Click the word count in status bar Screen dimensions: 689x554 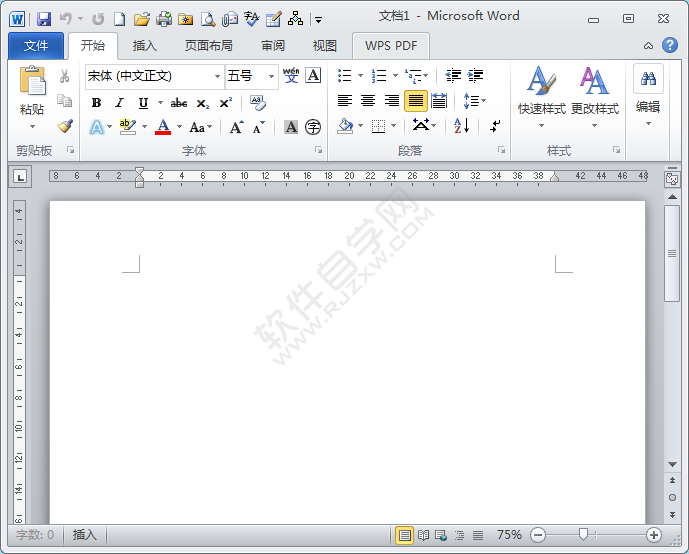(36, 535)
